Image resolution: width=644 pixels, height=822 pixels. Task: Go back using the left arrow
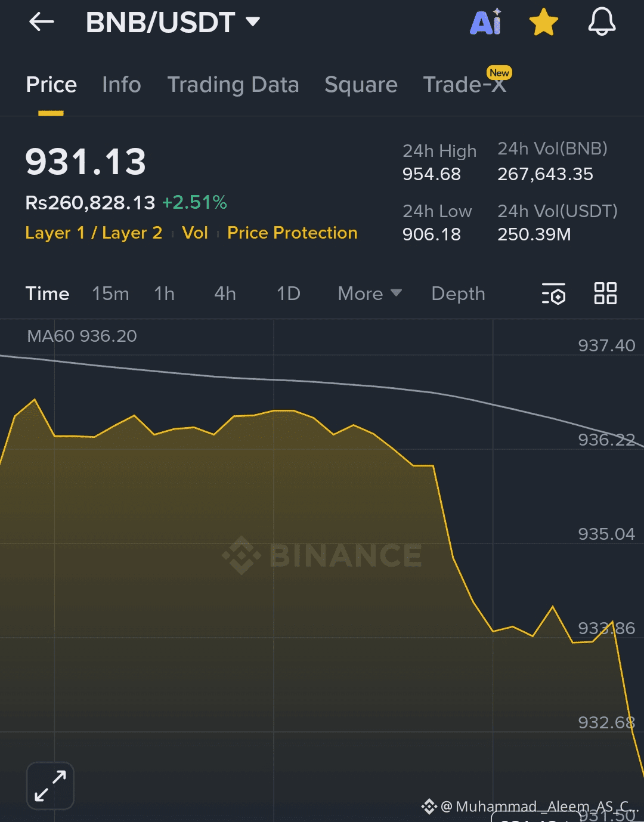42,23
